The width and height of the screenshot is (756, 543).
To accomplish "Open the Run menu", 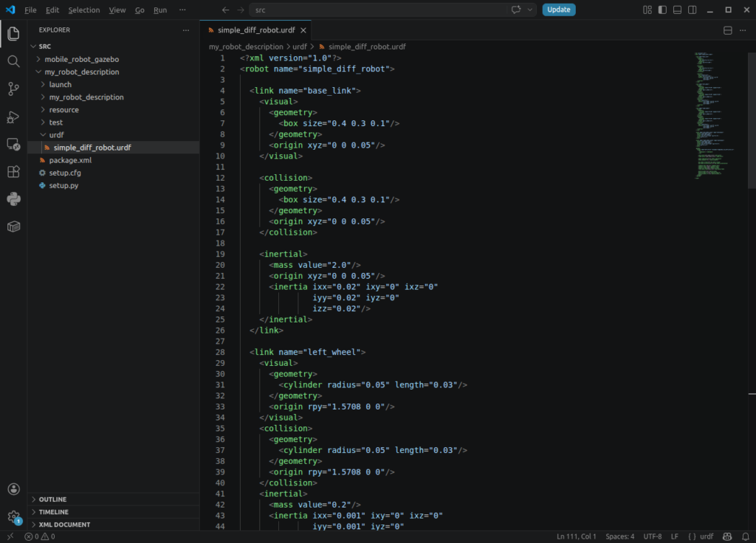I will [160, 10].
